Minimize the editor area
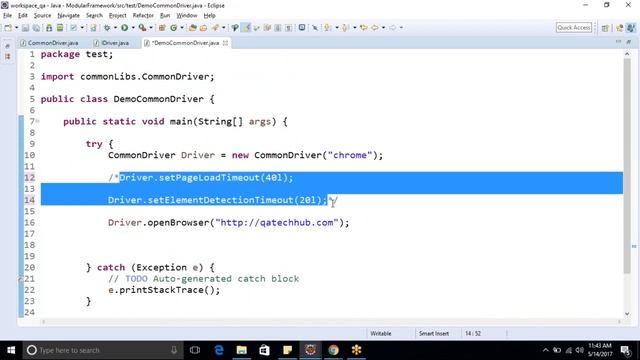The height and width of the screenshot is (360, 640). 619,42
